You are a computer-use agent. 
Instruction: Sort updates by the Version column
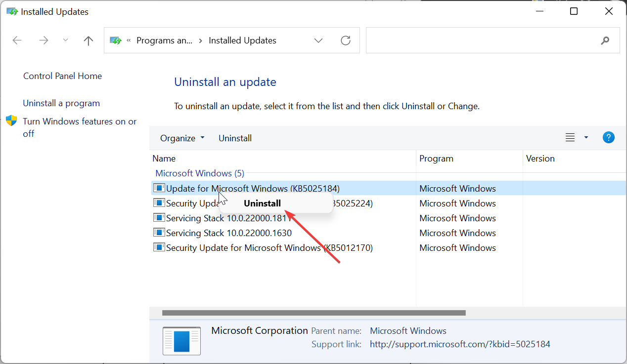[540, 158]
